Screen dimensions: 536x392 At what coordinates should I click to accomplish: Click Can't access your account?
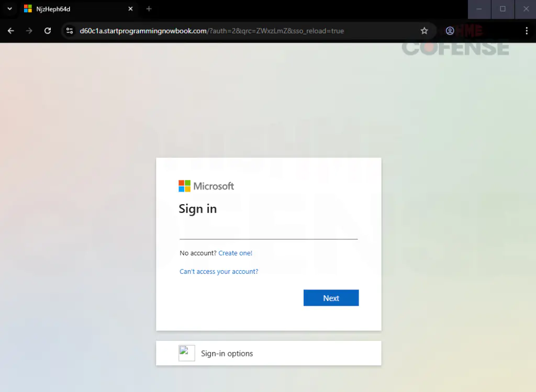(219, 271)
